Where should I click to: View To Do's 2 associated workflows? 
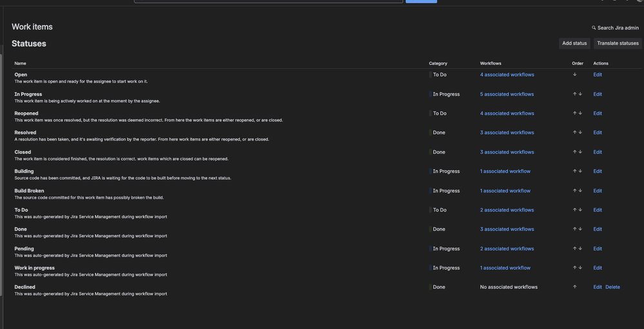click(507, 210)
